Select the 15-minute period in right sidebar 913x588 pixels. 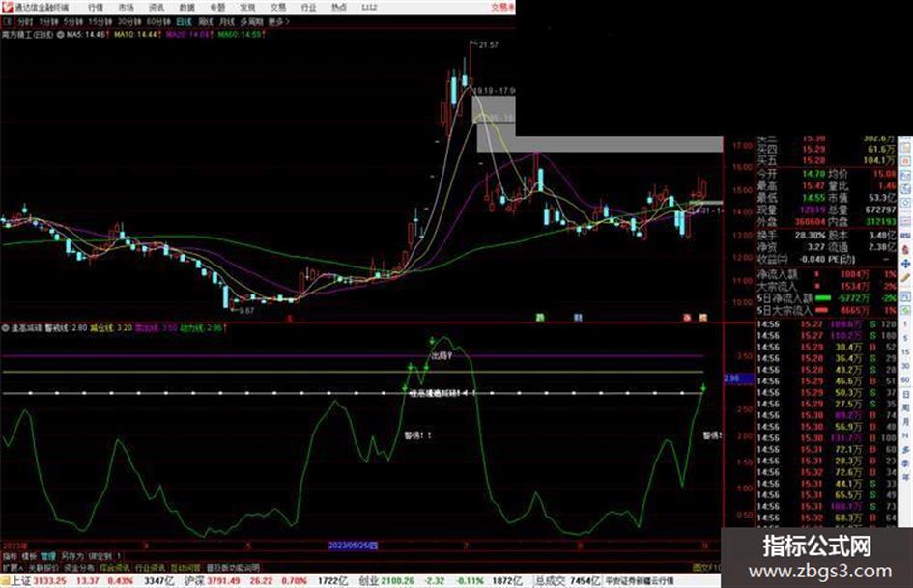click(x=906, y=351)
